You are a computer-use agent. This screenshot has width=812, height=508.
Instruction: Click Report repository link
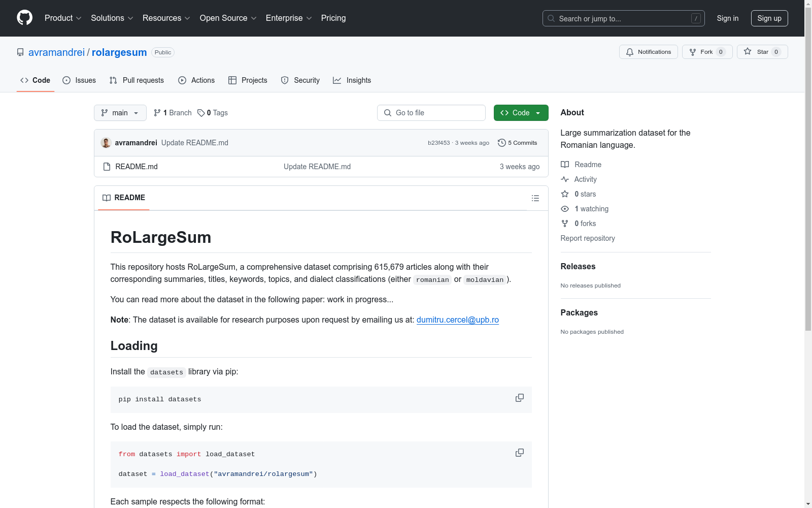point(588,238)
